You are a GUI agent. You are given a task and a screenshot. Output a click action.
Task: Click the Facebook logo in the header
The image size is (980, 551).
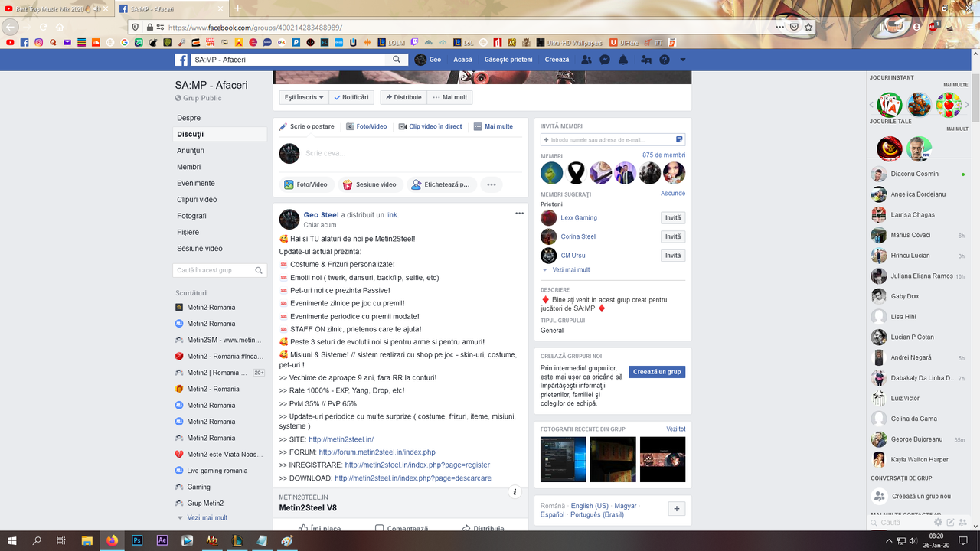(x=181, y=60)
